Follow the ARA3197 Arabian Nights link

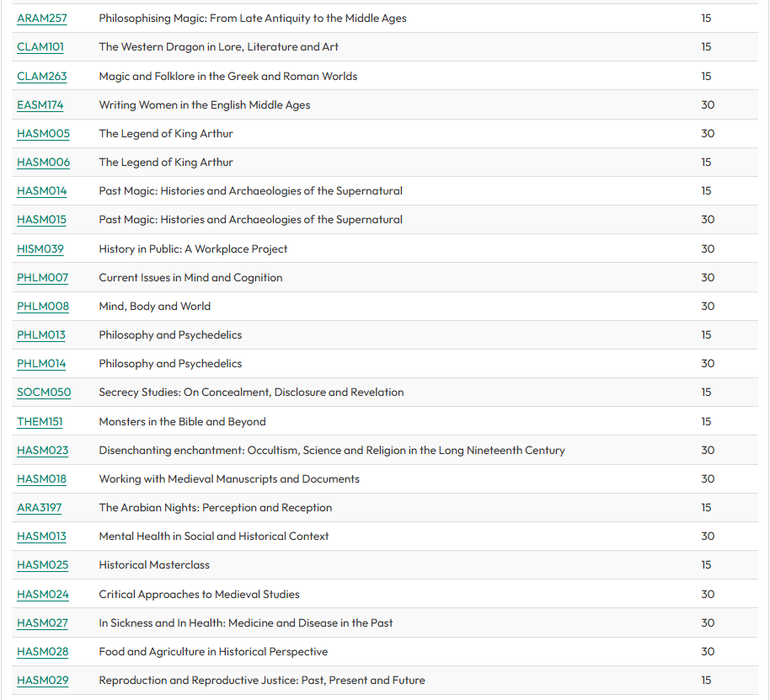pos(40,508)
